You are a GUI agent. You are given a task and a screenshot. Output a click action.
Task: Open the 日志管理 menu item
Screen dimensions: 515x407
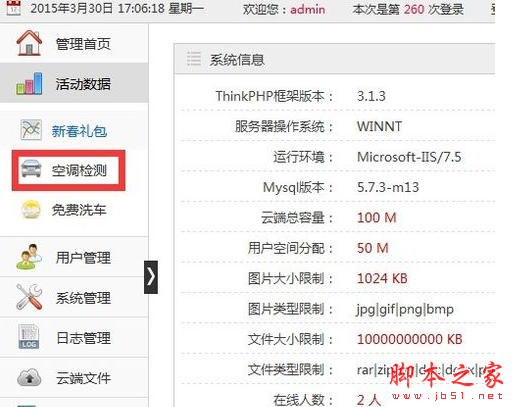pyautogui.click(x=74, y=338)
